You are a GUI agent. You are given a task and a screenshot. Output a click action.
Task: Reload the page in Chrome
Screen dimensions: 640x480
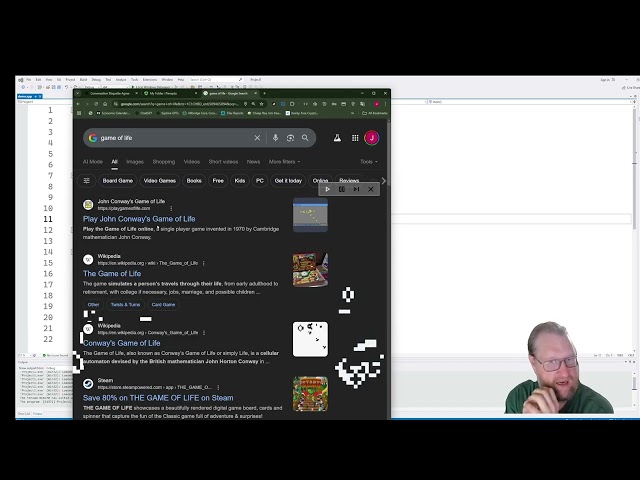96,104
